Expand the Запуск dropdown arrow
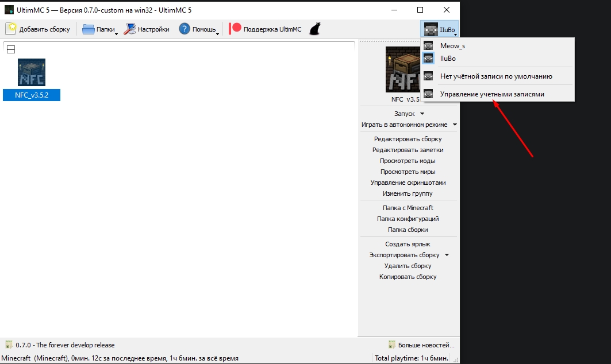The image size is (611, 364). 422,114
